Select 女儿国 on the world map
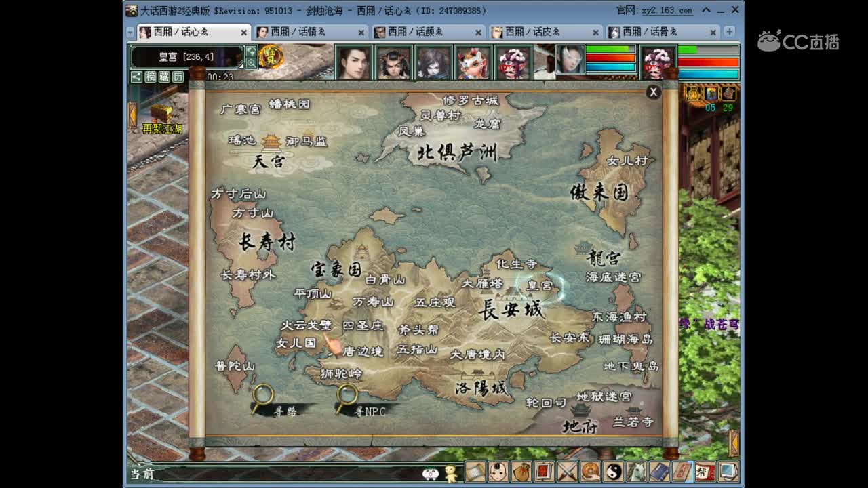 pyautogui.click(x=296, y=343)
